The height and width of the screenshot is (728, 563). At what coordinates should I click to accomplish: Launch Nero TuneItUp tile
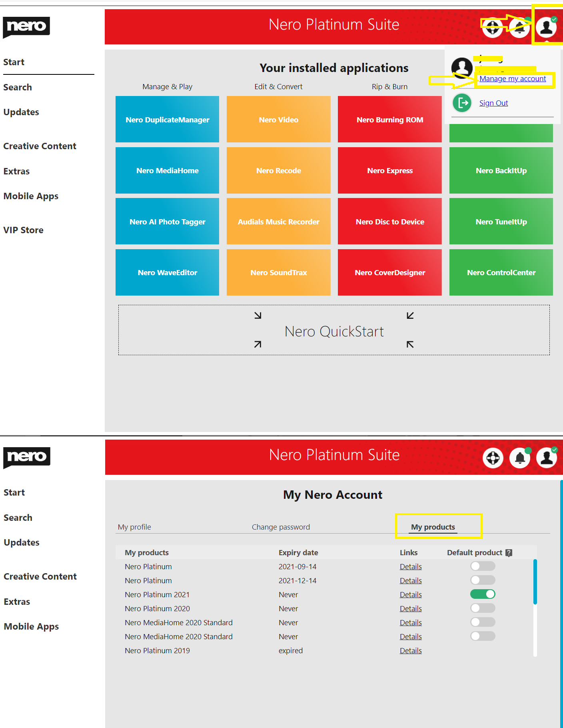(501, 221)
